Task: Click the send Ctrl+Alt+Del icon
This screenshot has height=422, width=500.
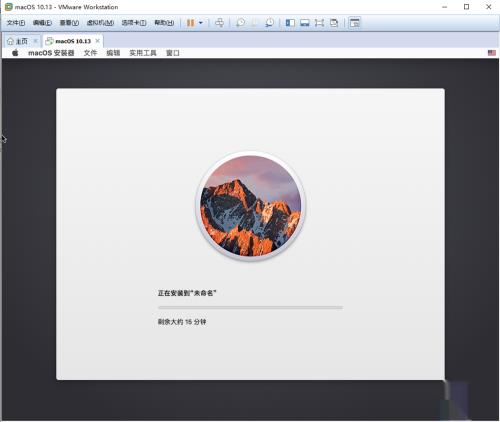Action: click(x=219, y=23)
